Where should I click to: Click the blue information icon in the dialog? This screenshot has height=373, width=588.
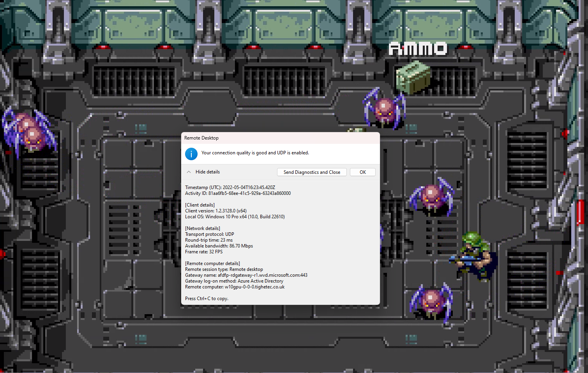(x=191, y=154)
